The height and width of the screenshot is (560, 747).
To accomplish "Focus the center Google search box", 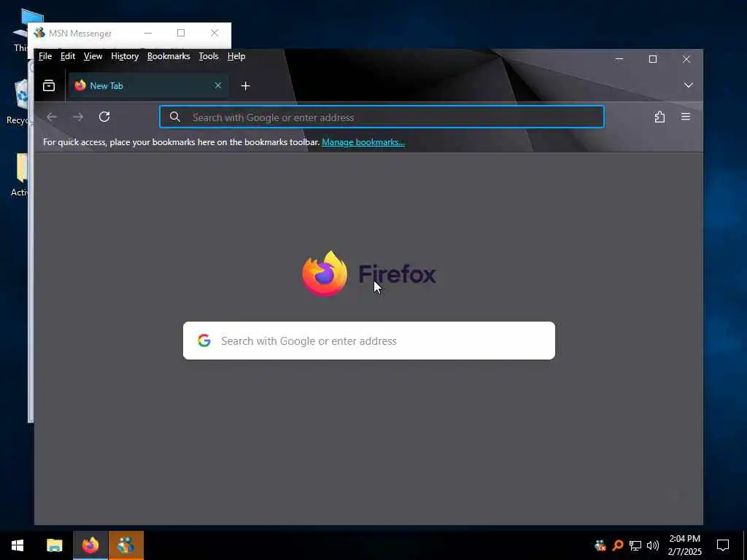I will [x=368, y=341].
